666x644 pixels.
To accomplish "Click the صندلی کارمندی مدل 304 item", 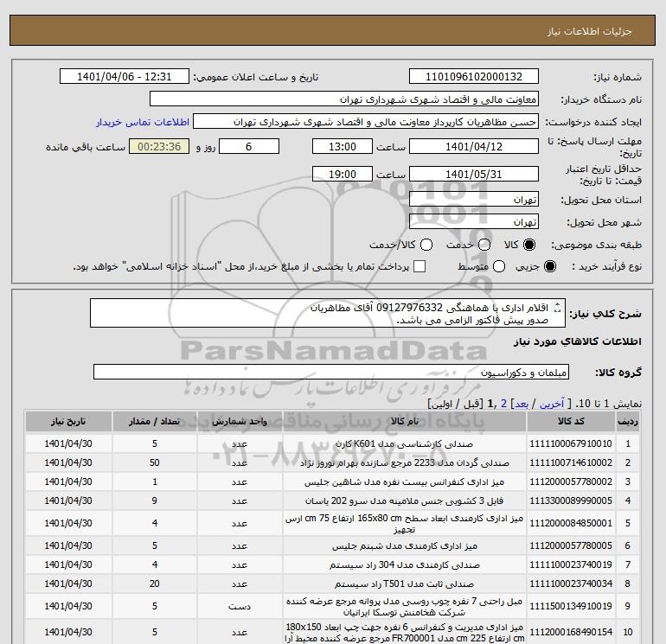I will click(x=405, y=564).
